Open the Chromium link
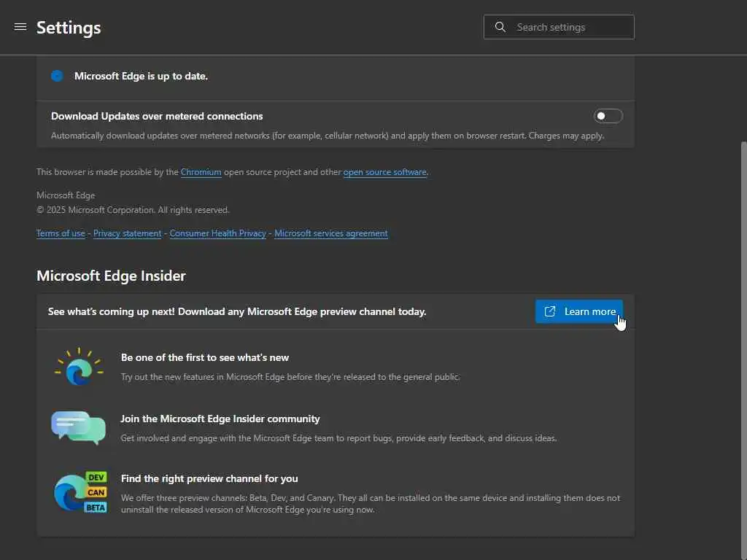The height and width of the screenshot is (560, 747). (x=201, y=172)
